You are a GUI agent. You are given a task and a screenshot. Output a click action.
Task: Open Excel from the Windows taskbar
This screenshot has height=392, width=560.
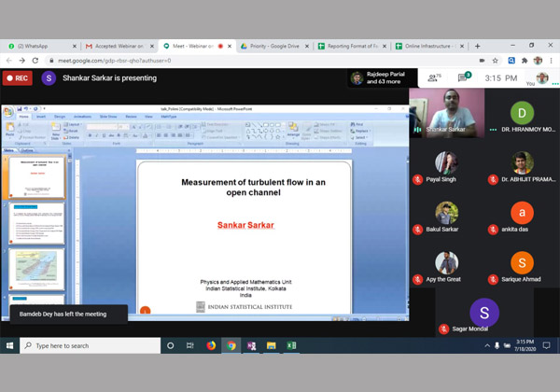tap(291, 345)
